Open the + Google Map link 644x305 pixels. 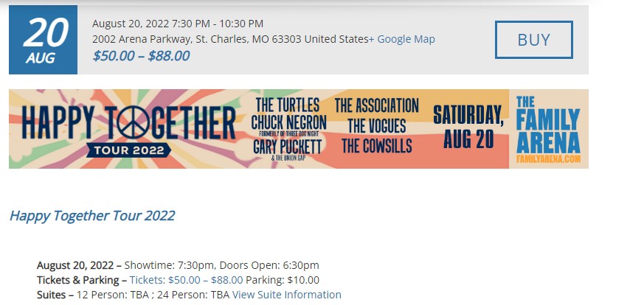(x=401, y=39)
